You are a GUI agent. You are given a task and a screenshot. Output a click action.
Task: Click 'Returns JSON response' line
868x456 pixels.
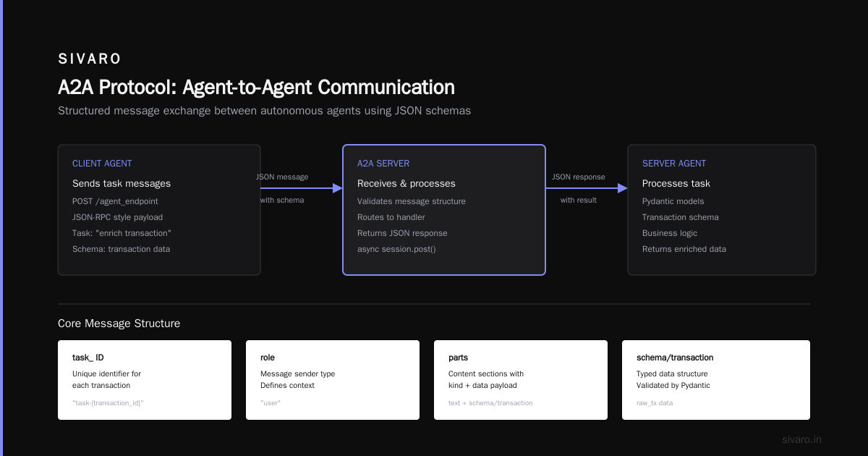pos(402,233)
